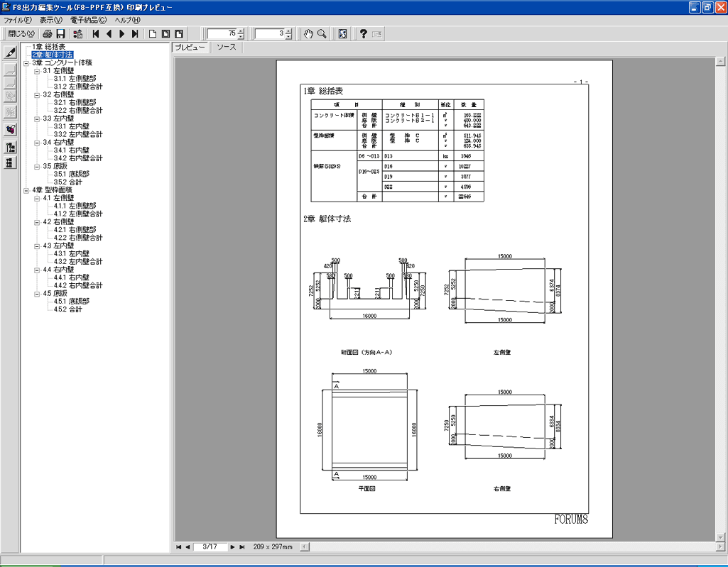Screen dimensions: 728x567
Task: Click the vertical scrollbar down arrow
Action: pos(721,538)
